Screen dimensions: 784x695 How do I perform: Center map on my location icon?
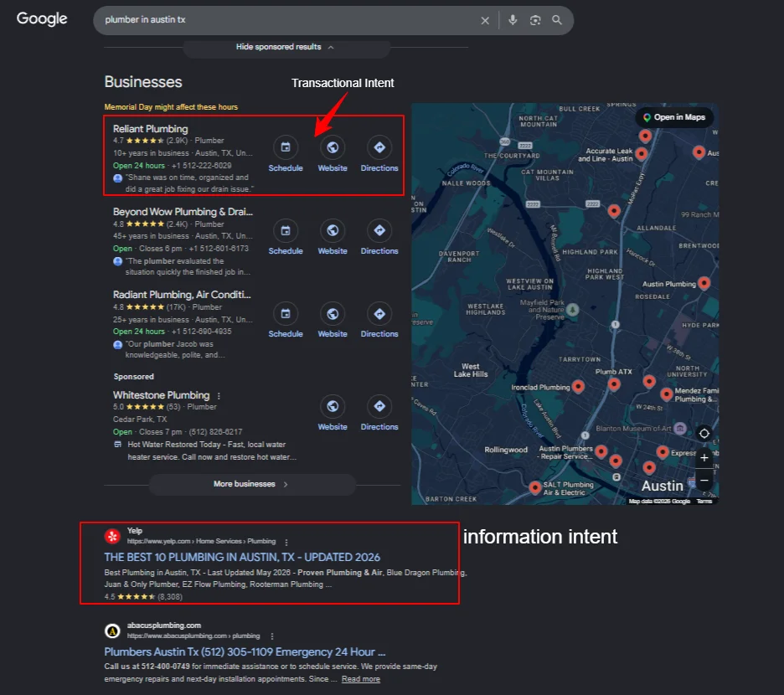point(704,434)
